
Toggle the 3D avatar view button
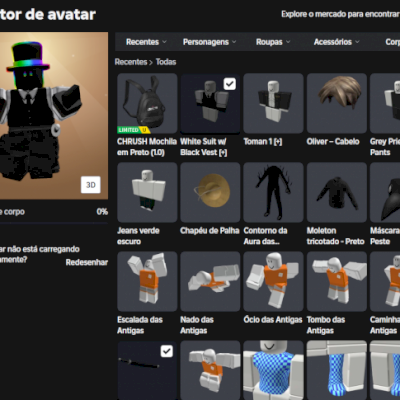(x=91, y=185)
